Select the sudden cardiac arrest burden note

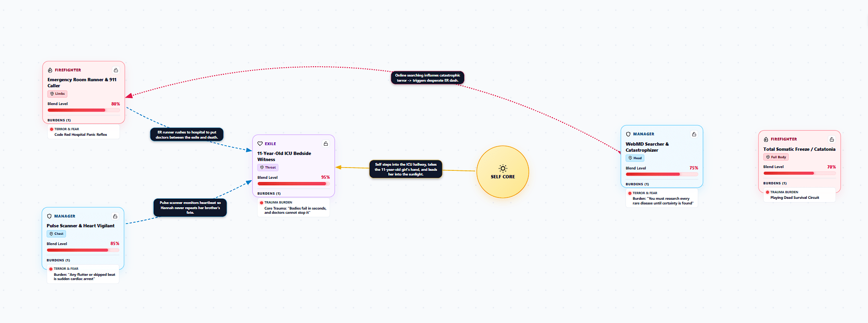(x=83, y=274)
